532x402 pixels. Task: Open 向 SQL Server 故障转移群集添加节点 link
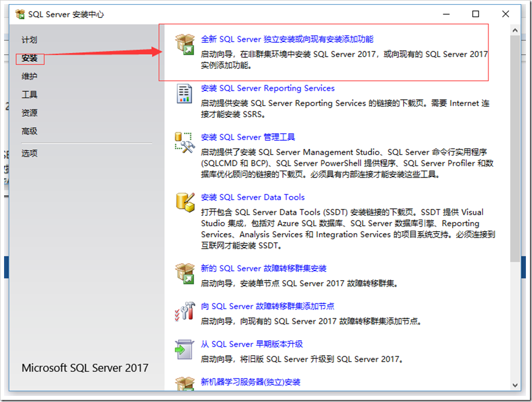coord(268,306)
